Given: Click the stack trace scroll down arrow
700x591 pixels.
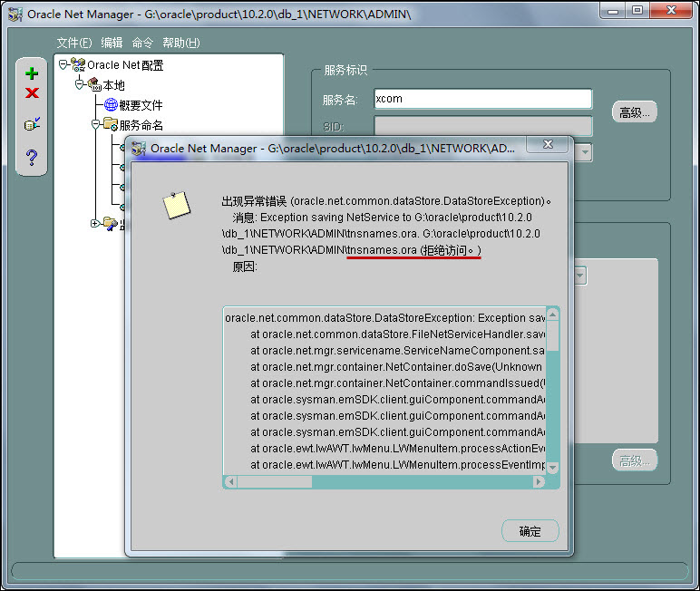Looking at the screenshot, I should (553, 468).
